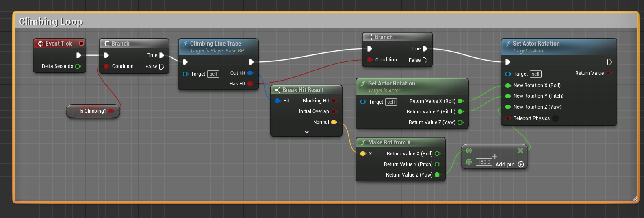Click Get Actor Rotation Return Value X (Roll) pin
Image resolution: width=644 pixels, height=218 pixels.
[460, 101]
